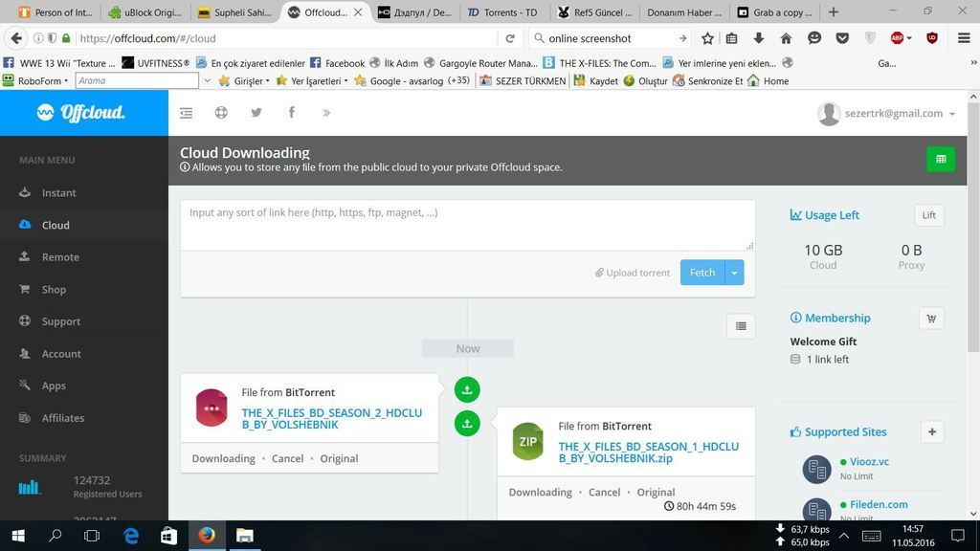The width and height of the screenshot is (980, 551).
Task: Click the green upload icon beside SEASON_1 card
Action: click(x=467, y=424)
